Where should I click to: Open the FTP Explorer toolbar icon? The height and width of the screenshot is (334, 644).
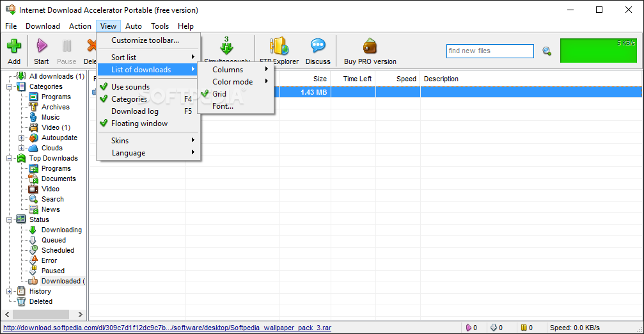(x=279, y=45)
